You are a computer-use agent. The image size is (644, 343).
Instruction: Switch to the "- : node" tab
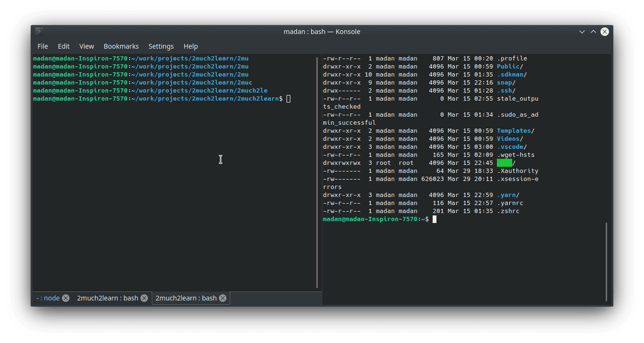point(48,298)
